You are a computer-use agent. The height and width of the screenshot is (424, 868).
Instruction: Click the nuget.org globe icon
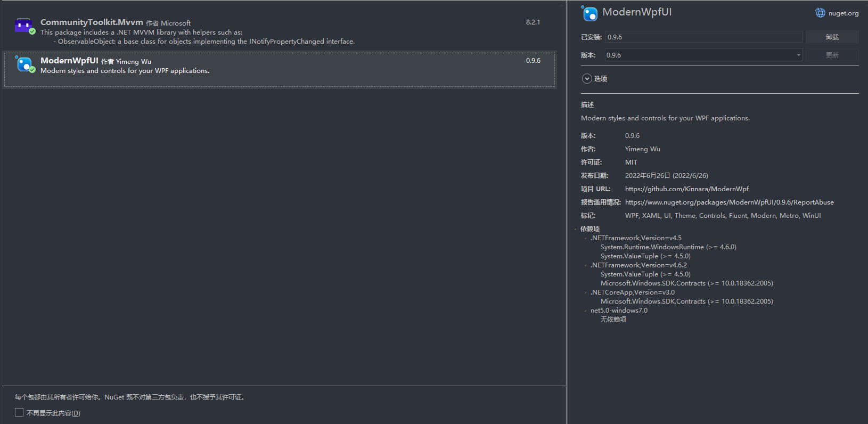click(x=820, y=13)
